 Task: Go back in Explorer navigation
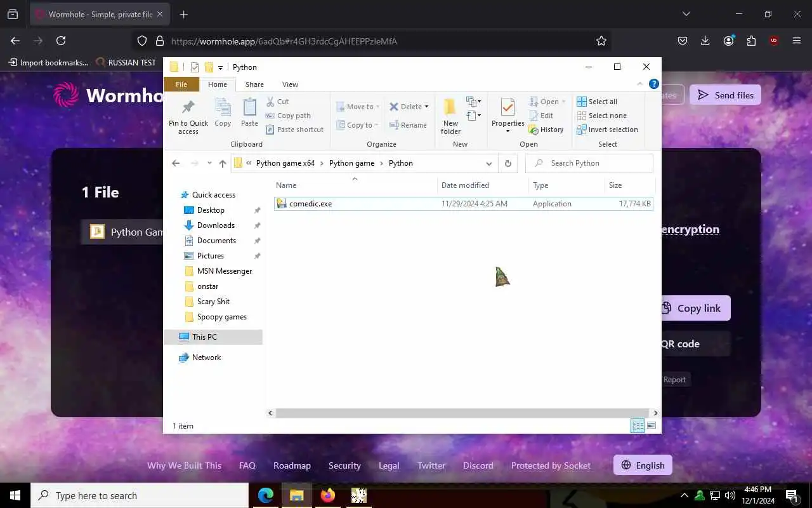[176, 163]
